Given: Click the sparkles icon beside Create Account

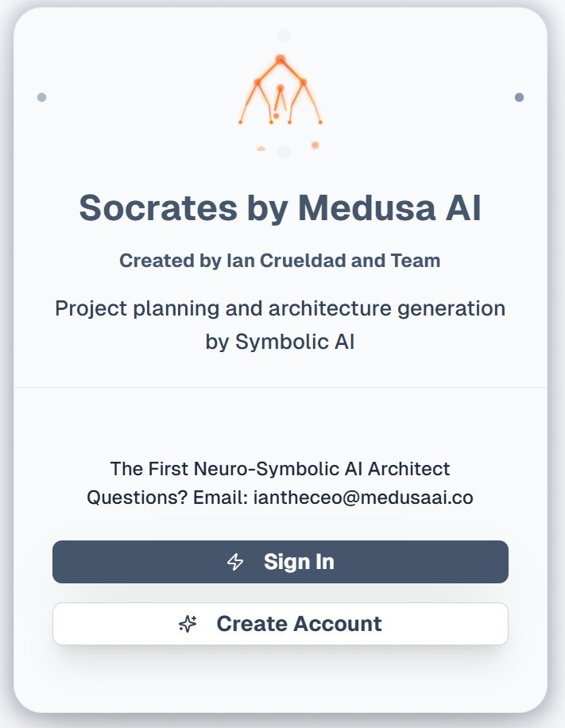Looking at the screenshot, I should [188, 624].
